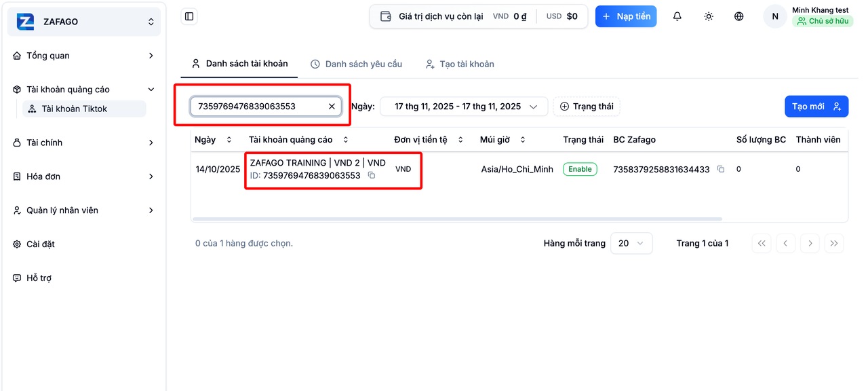Click the VND 0 ₫ balance
868x391 pixels.
[x=510, y=16]
